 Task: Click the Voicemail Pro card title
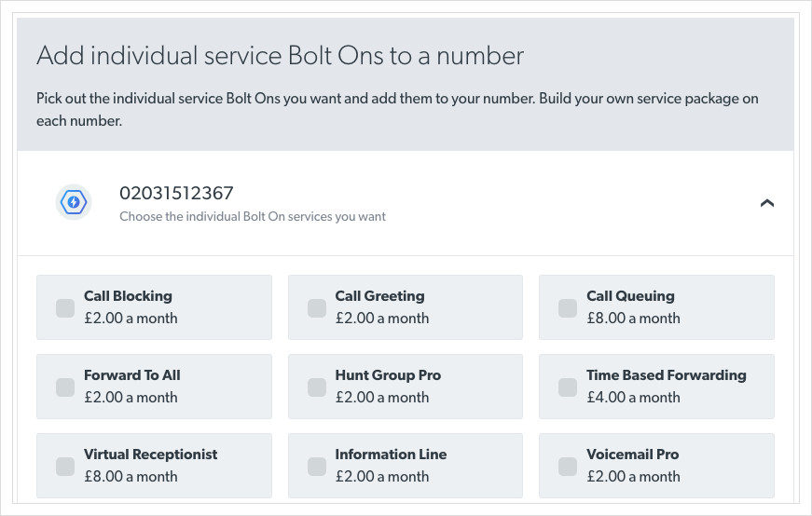[632, 455]
